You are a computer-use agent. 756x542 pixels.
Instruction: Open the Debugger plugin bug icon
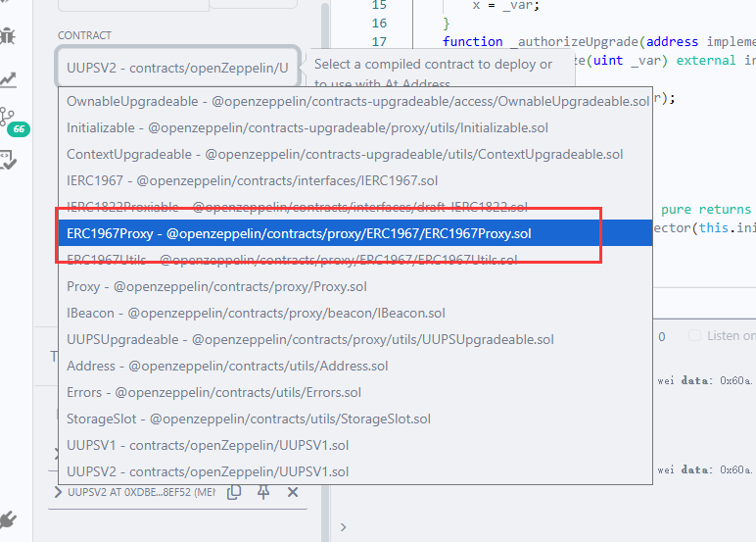pyautogui.click(x=8, y=36)
